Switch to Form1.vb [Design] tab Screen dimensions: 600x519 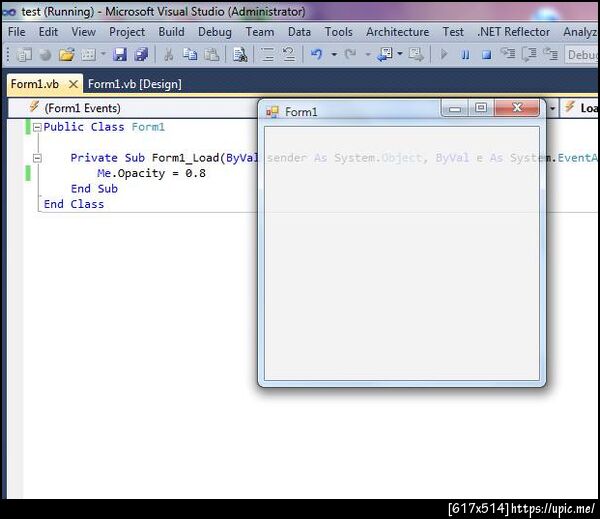[135, 84]
